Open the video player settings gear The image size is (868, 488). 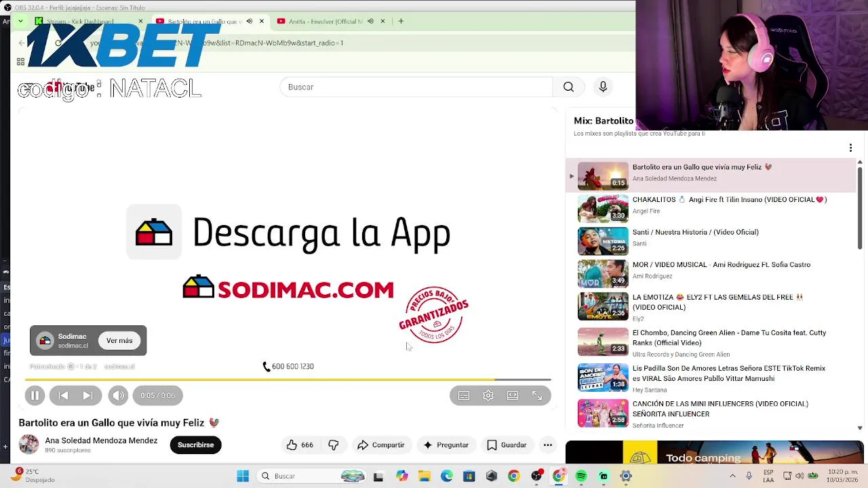pyautogui.click(x=488, y=395)
